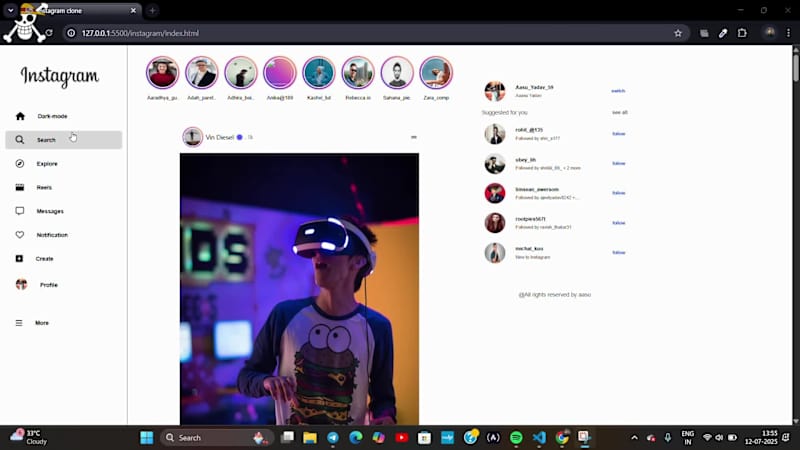800x450 pixels.
Task: Click the Vin Diesel username
Action: (x=219, y=137)
